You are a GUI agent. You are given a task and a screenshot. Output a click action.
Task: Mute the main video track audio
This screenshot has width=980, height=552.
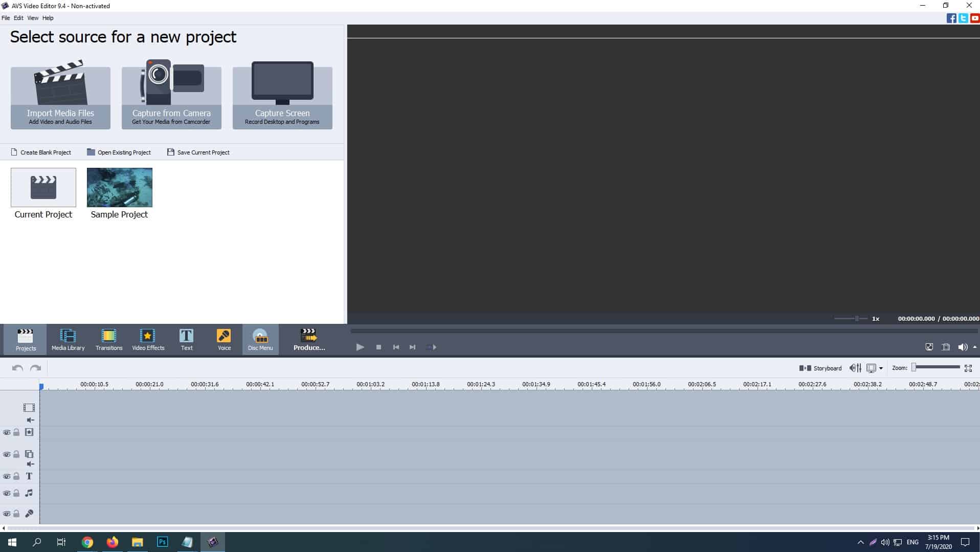coord(30,420)
